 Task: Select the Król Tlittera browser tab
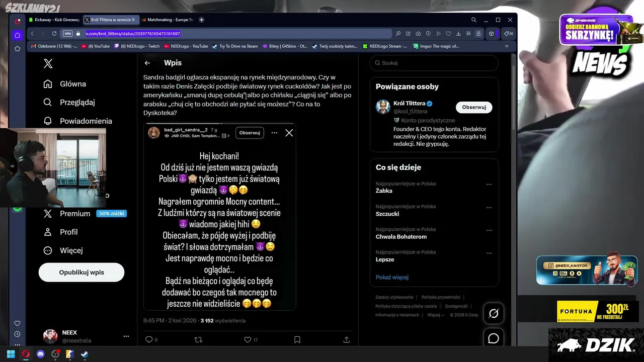click(x=110, y=20)
